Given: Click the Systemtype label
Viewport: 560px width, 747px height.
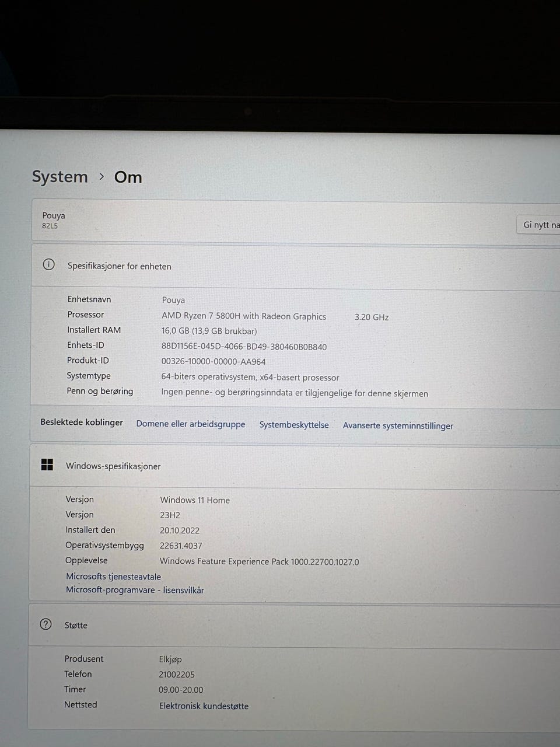Looking at the screenshot, I should 89,376.
